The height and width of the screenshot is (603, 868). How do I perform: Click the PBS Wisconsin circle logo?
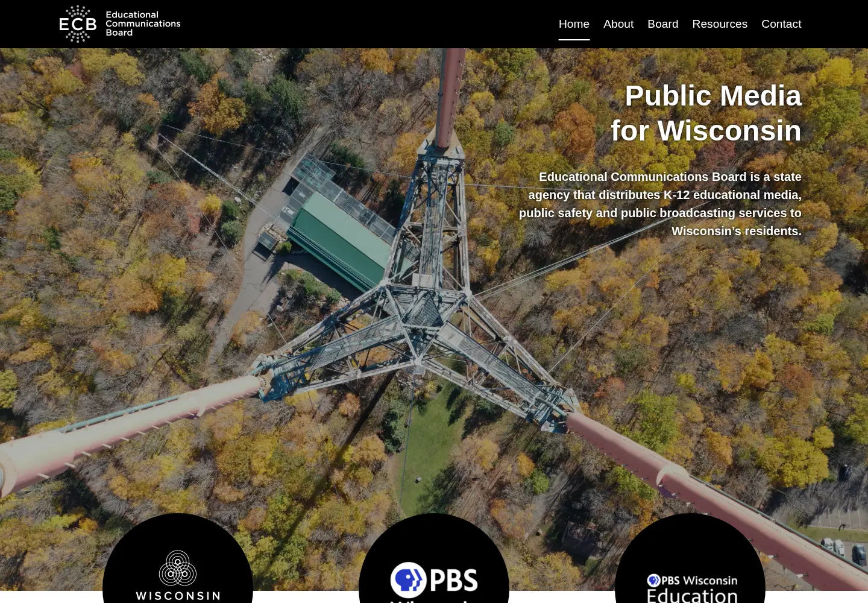pyautogui.click(x=434, y=558)
